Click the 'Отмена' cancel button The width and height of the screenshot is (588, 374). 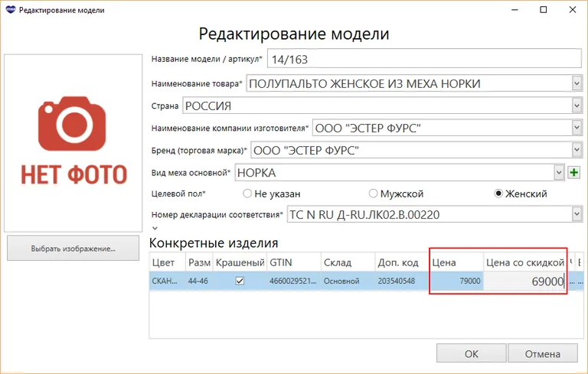coord(543,353)
